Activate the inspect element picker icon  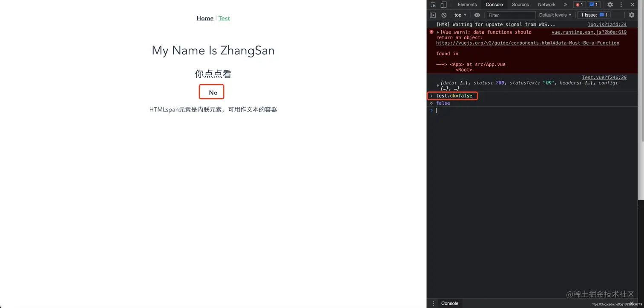click(x=433, y=5)
